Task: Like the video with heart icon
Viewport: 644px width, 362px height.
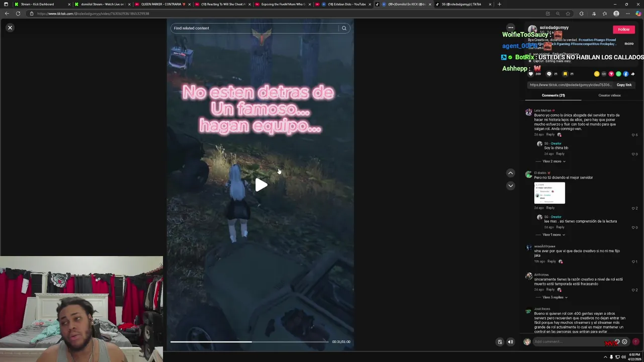Action: point(531,74)
